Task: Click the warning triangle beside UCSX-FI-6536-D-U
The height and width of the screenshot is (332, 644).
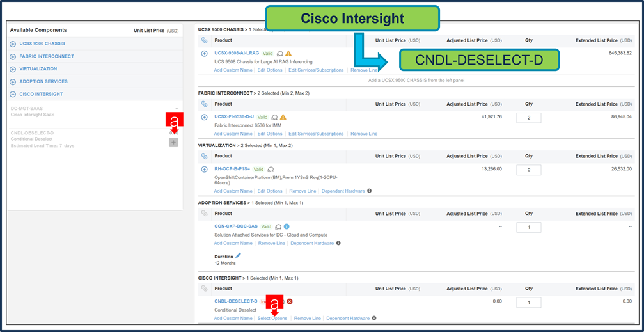Action: 283,117
